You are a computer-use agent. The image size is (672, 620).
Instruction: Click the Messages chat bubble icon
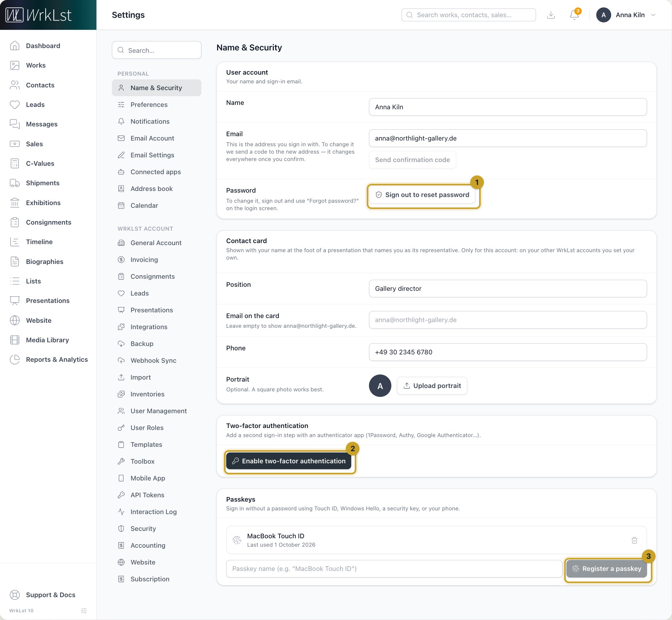click(15, 124)
